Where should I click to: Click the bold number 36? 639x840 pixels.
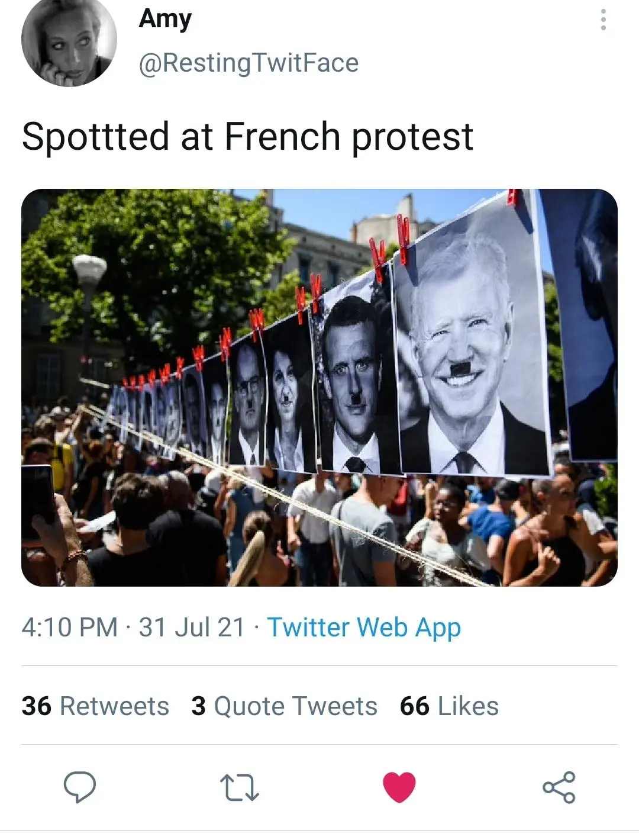click(37, 706)
